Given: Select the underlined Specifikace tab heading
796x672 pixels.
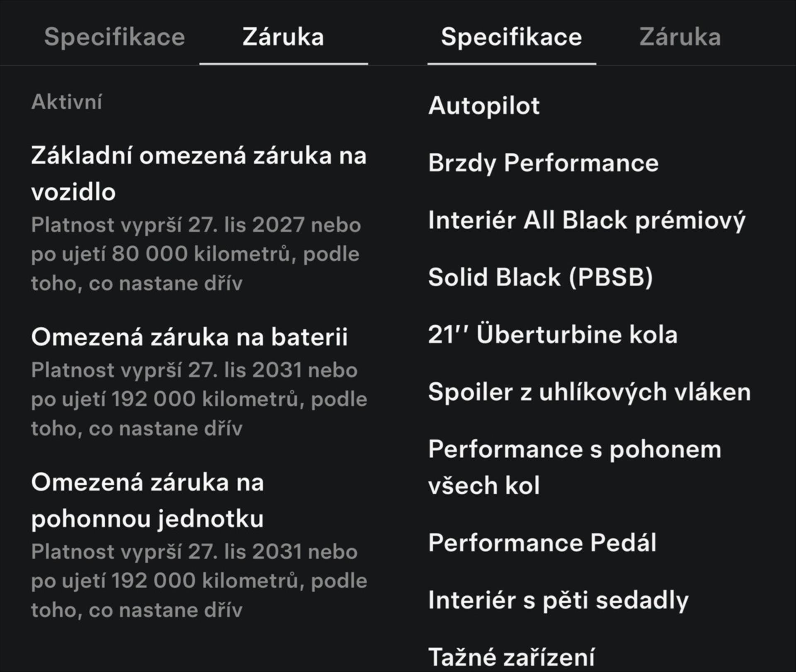Looking at the screenshot, I should (x=511, y=37).
